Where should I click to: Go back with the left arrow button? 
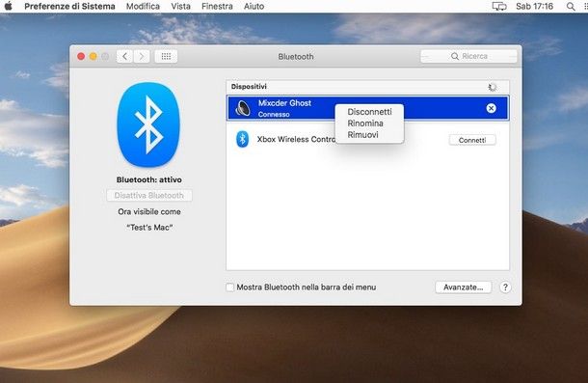[125, 56]
